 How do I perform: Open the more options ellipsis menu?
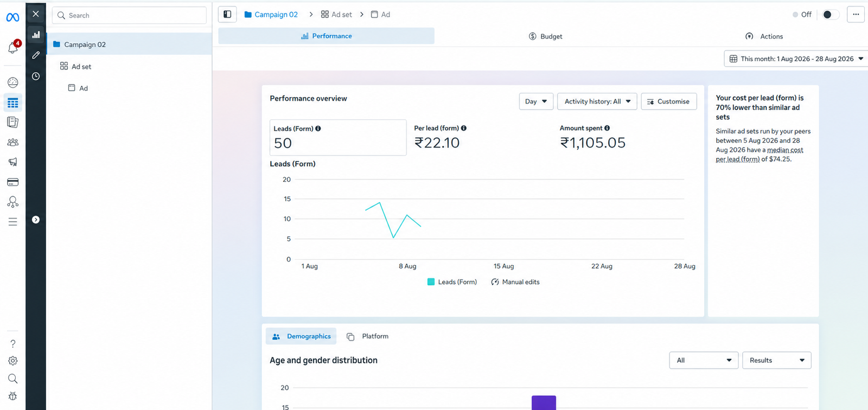coord(856,15)
